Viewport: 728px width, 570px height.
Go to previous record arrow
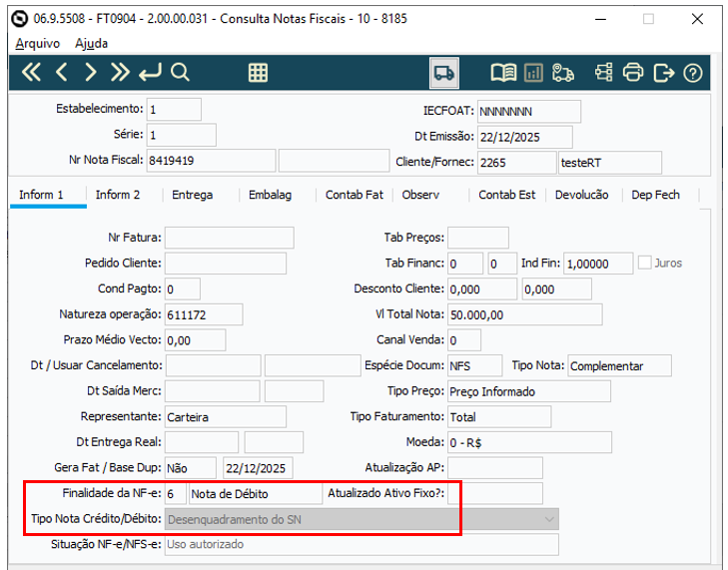click(62, 73)
